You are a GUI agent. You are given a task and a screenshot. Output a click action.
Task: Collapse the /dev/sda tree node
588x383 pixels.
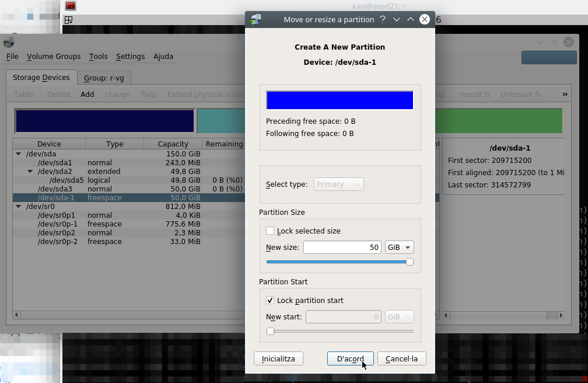(18, 154)
